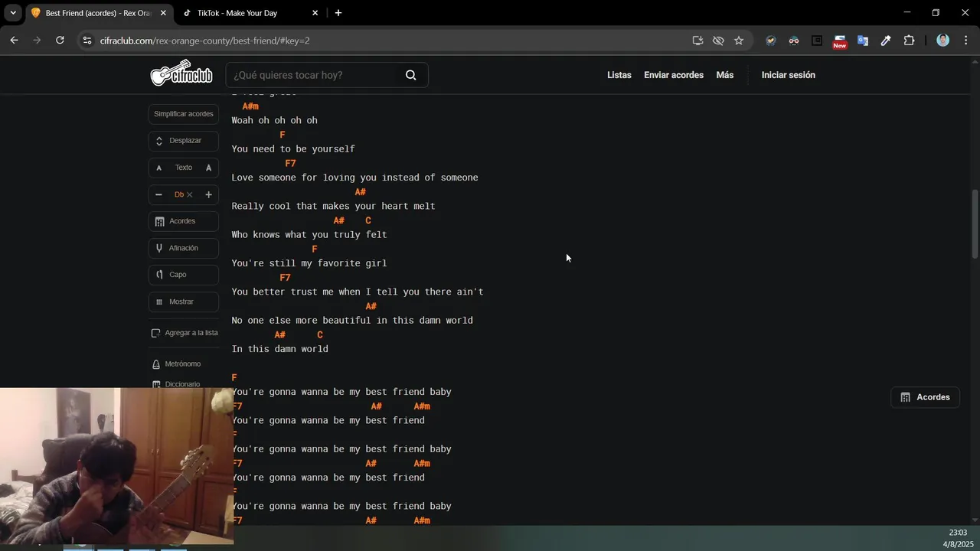Open a new browser tab
Image resolution: width=980 pixels, height=551 pixels.
[x=338, y=13]
